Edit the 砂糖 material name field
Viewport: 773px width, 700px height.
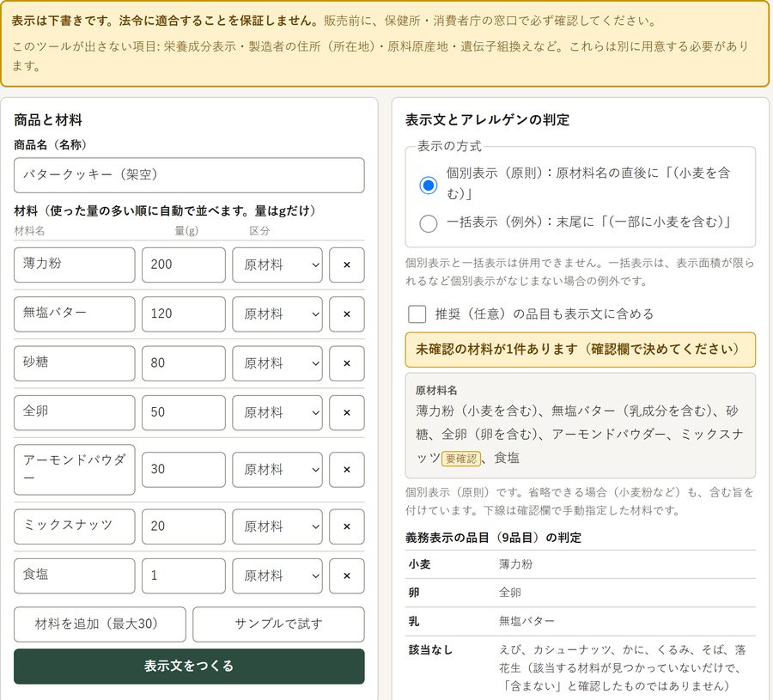[75, 363]
